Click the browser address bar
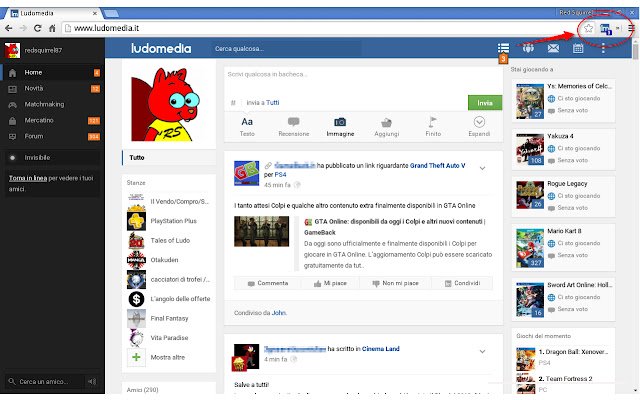This screenshot has height=400, width=640. point(320,28)
